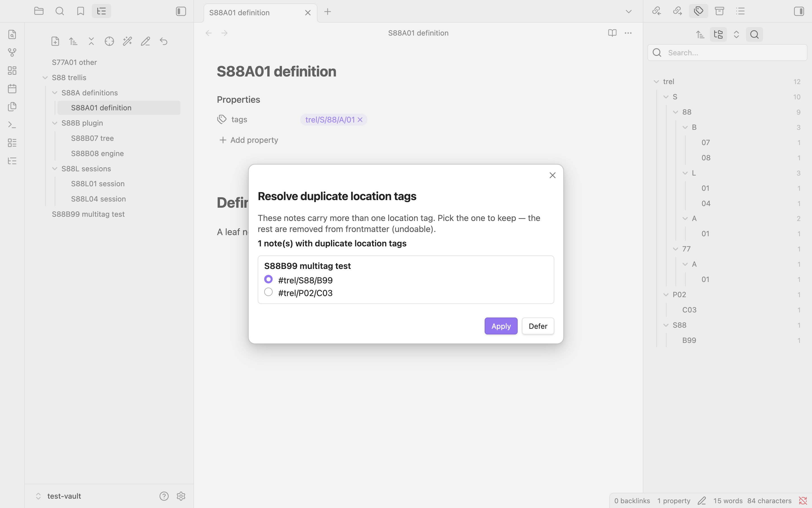
Task: Collapse S88B plugin group
Action: pos(55,123)
